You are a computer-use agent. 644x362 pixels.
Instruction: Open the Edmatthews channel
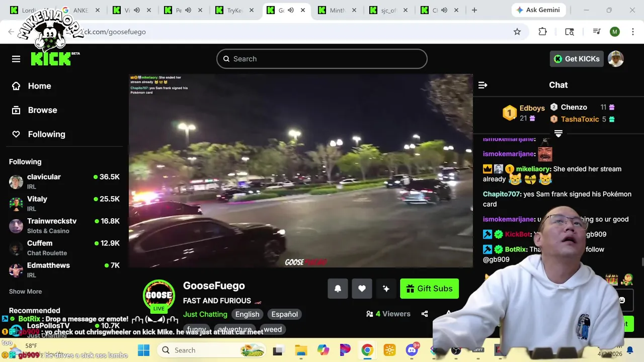coord(64,270)
